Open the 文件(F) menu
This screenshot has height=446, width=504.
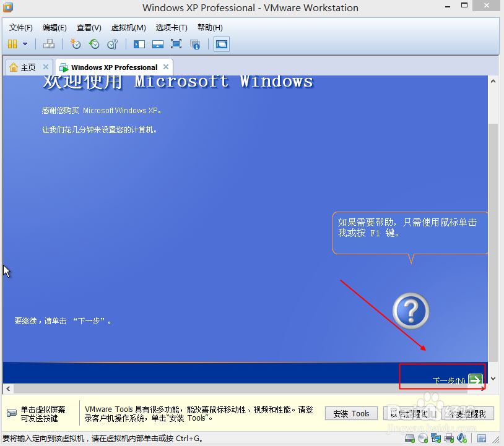click(21, 28)
